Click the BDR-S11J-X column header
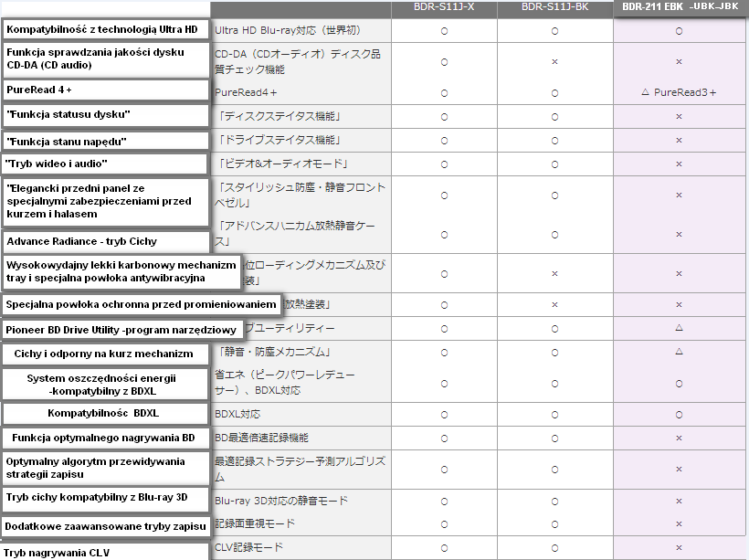The image size is (749, 560). click(444, 7)
